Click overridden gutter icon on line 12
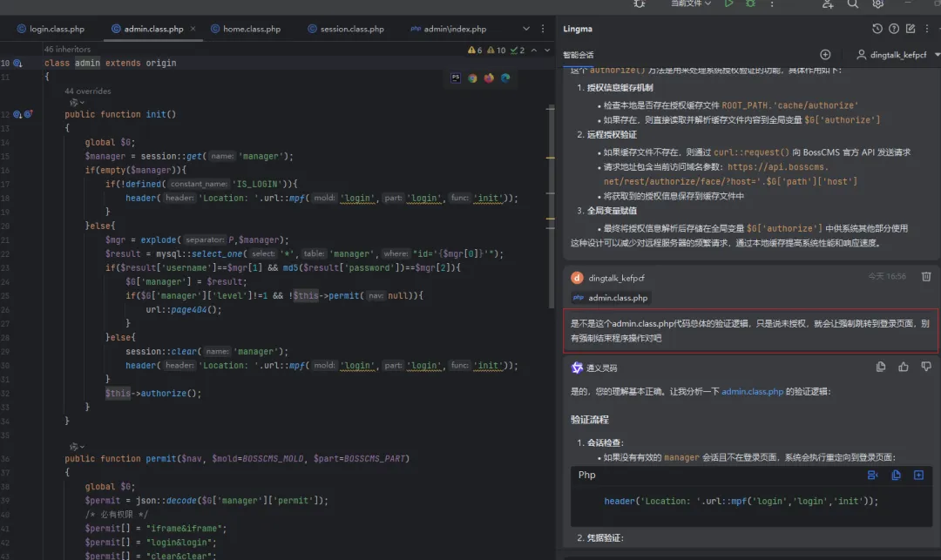 (x=17, y=114)
